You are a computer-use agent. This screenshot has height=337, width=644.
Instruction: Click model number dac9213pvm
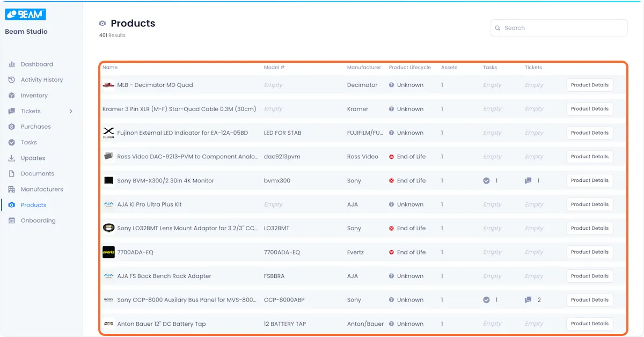[282, 157]
